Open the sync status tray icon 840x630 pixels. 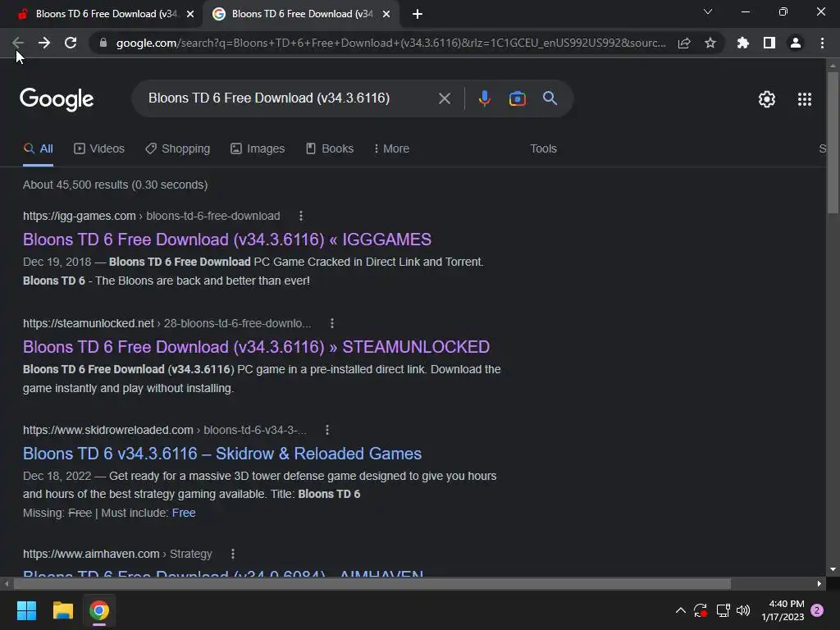[701, 610]
